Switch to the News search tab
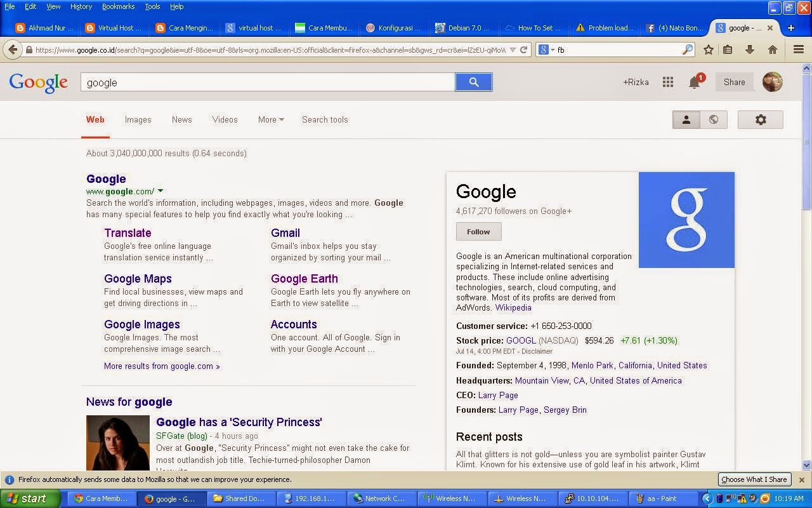The width and height of the screenshot is (812, 508). pyautogui.click(x=181, y=119)
